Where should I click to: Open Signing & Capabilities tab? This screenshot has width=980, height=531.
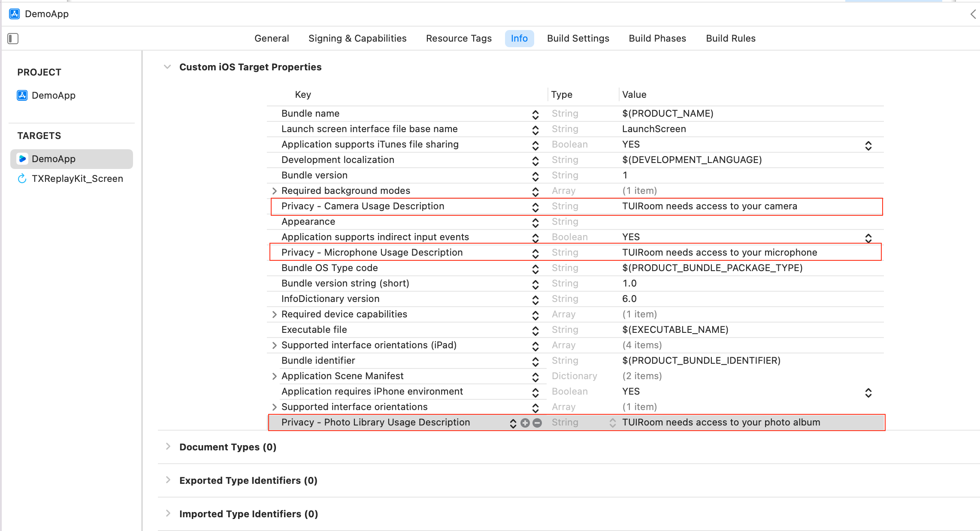click(357, 39)
